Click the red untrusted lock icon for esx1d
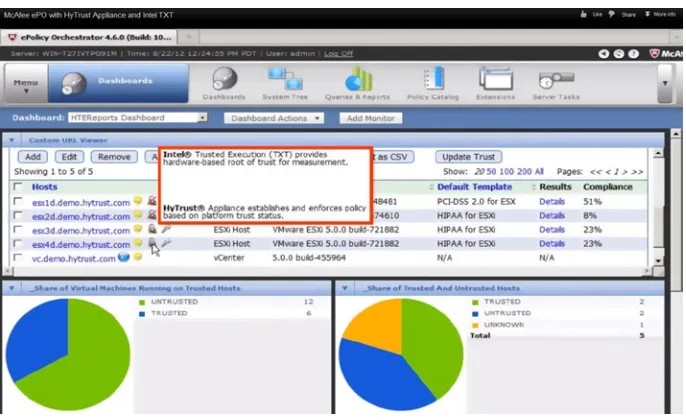This screenshot has height=420, width=686. pos(152,201)
